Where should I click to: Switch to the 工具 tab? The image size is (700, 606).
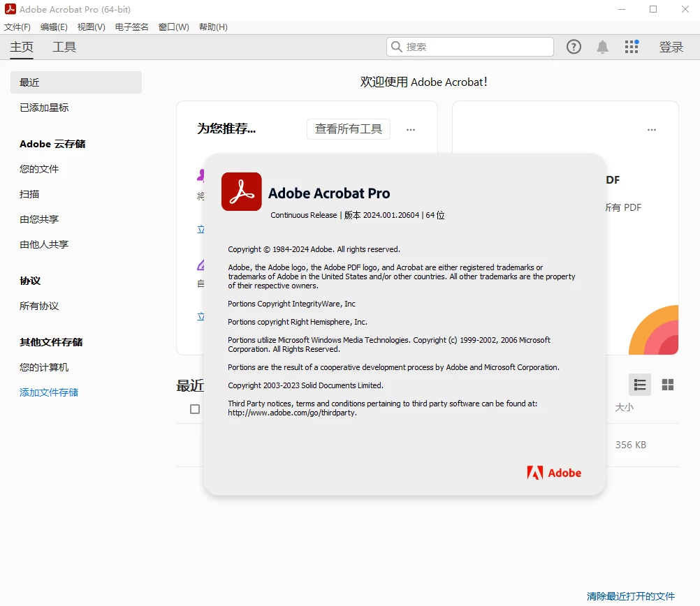[64, 47]
